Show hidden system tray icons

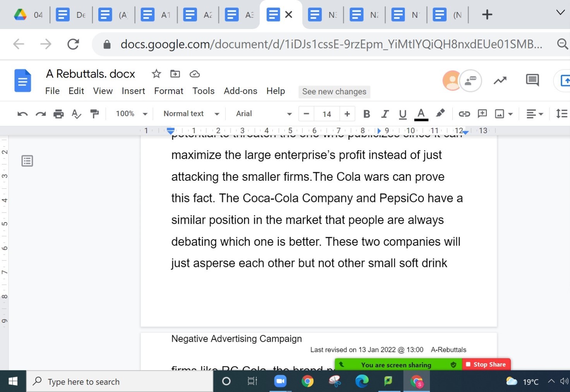(x=551, y=381)
